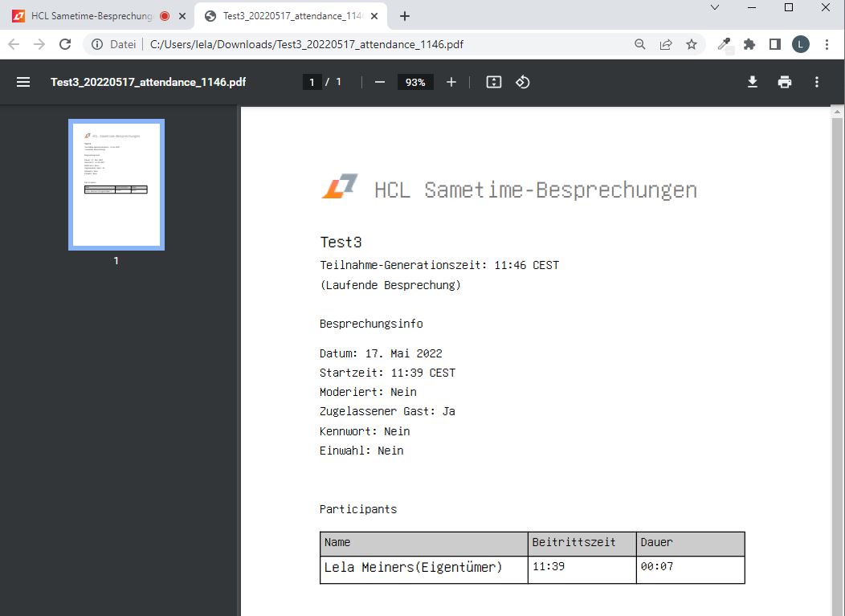
Task: Toggle the PDF sidebar hamburger menu
Action: point(23,82)
